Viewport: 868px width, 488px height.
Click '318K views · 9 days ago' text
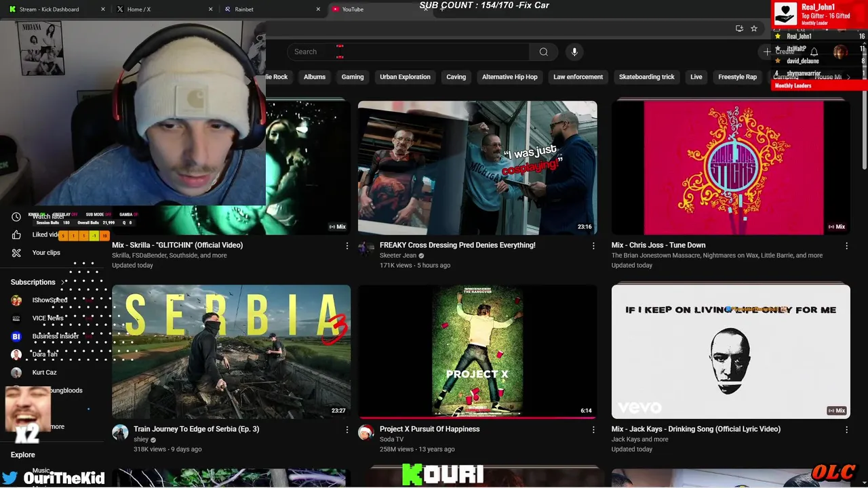[x=167, y=449]
